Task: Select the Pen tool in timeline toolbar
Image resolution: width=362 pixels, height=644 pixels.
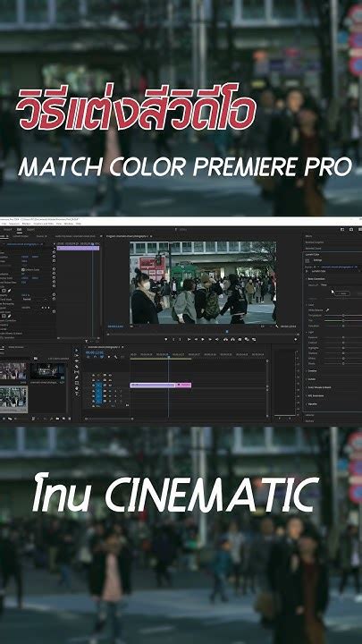Action: tap(76, 377)
